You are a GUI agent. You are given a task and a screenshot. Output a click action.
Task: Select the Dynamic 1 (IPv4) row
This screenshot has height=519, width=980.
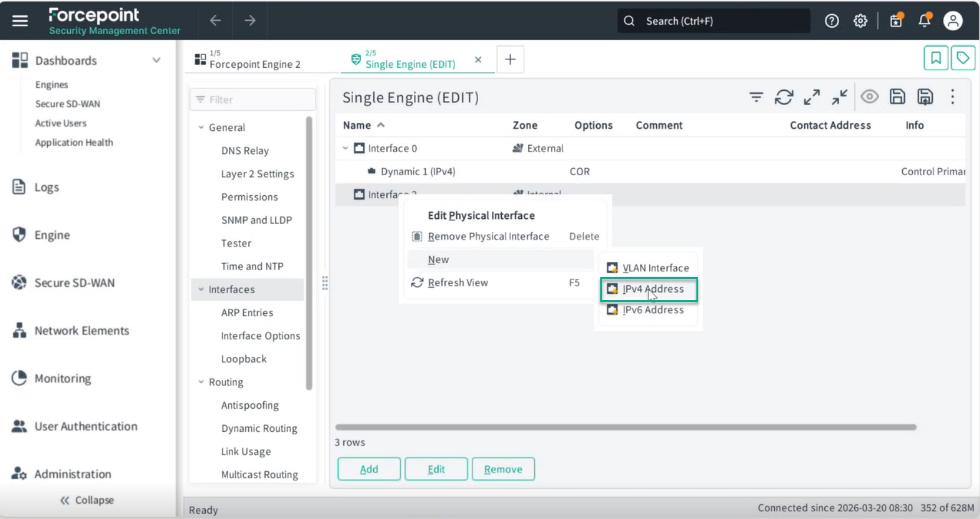point(650,172)
